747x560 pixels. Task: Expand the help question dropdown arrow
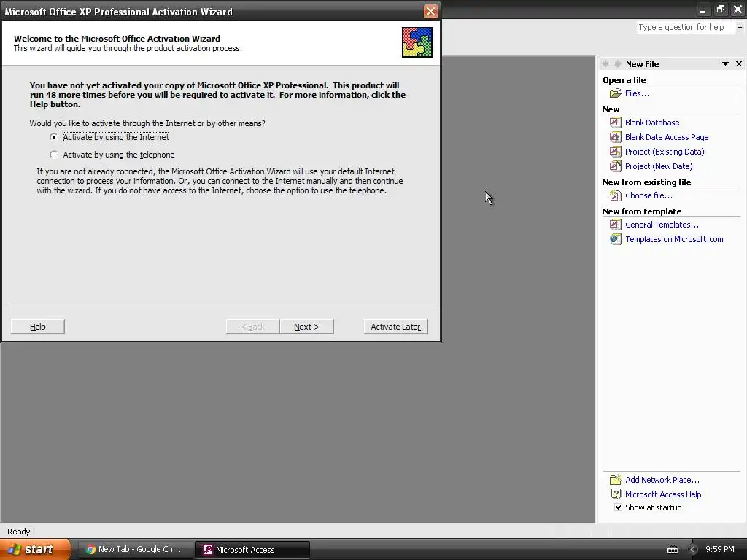click(740, 28)
